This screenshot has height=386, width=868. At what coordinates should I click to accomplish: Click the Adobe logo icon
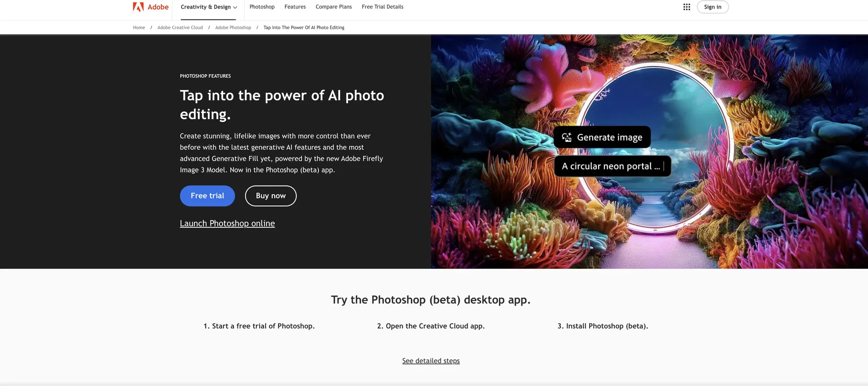[138, 7]
